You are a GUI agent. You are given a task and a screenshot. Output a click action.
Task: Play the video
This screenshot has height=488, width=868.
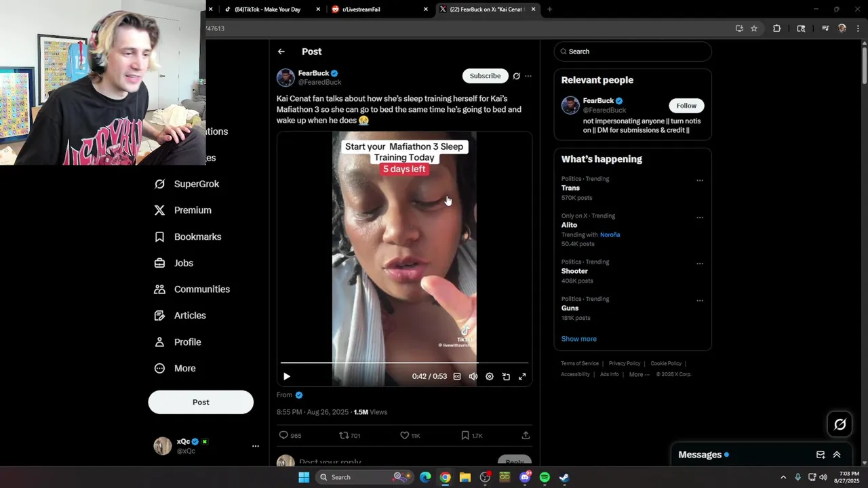point(287,377)
